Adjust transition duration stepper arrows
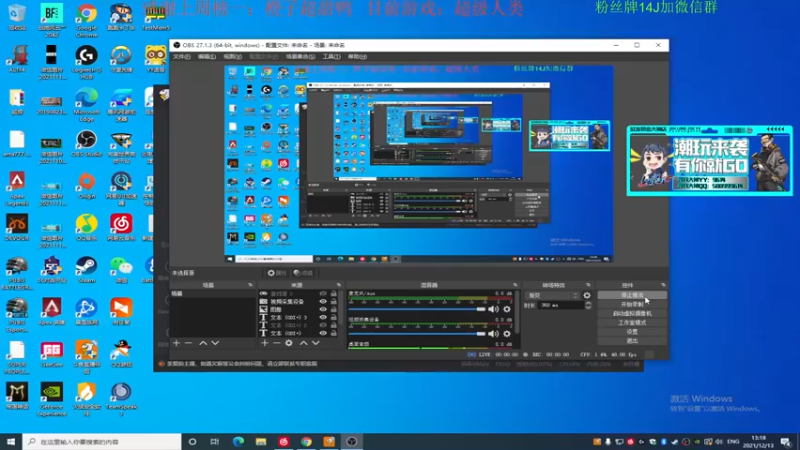This screenshot has height=450, width=800. 588,305
